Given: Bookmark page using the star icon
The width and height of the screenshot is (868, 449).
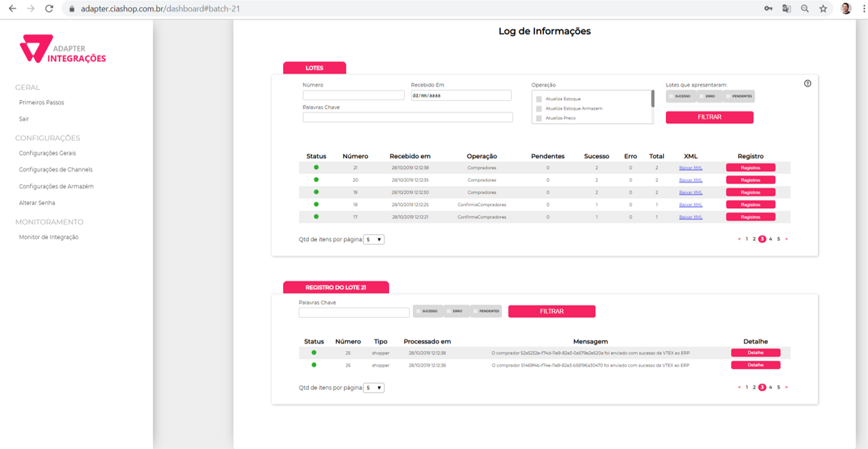Looking at the screenshot, I should tap(823, 9).
